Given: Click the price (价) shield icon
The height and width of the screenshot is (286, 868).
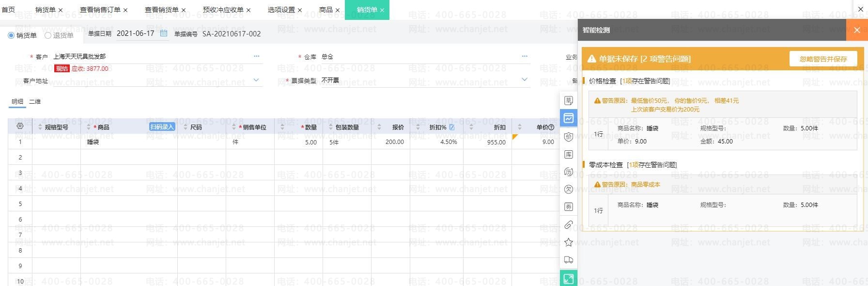Looking at the screenshot, I should point(569,137).
